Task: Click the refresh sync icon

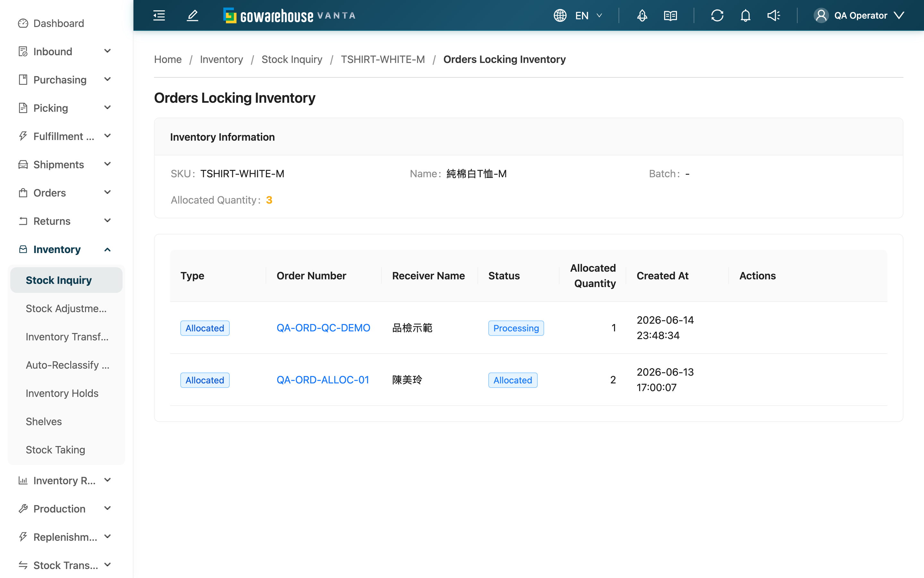Action: pyautogui.click(x=717, y=15)
